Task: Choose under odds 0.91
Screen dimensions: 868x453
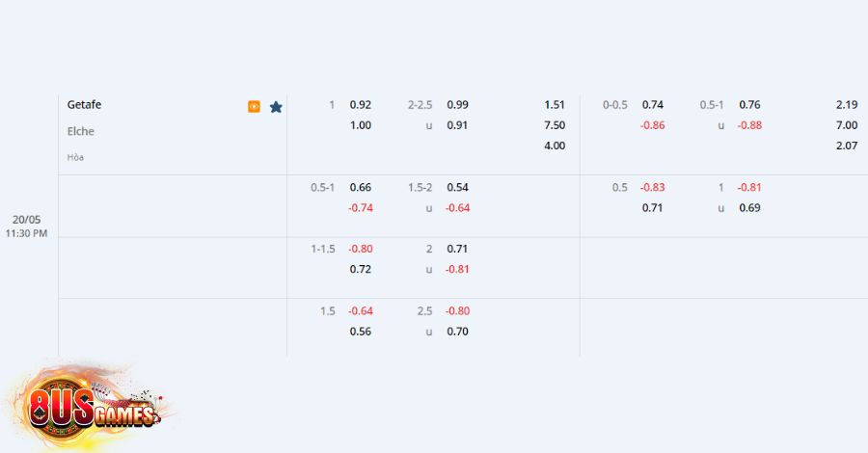Action: (457, 125)
